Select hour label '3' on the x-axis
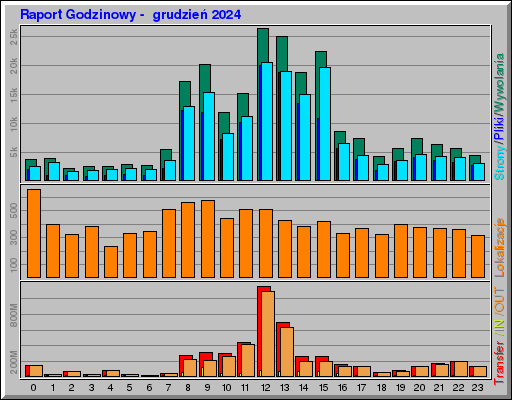The image size is (512, 400). pyautogui.click(x=91, y=388)
